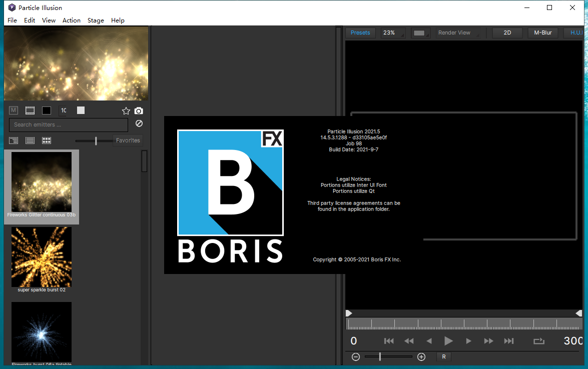Viewport: 588px width, 369px height.
Task: Click the black preview background color swatch
Action: (x=47, y=110)
